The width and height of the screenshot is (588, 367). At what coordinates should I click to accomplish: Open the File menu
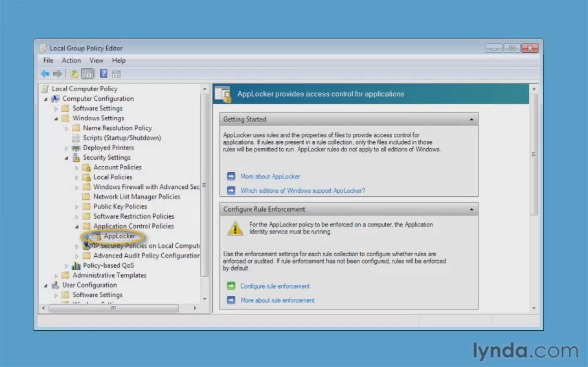[x=48, y=60]
